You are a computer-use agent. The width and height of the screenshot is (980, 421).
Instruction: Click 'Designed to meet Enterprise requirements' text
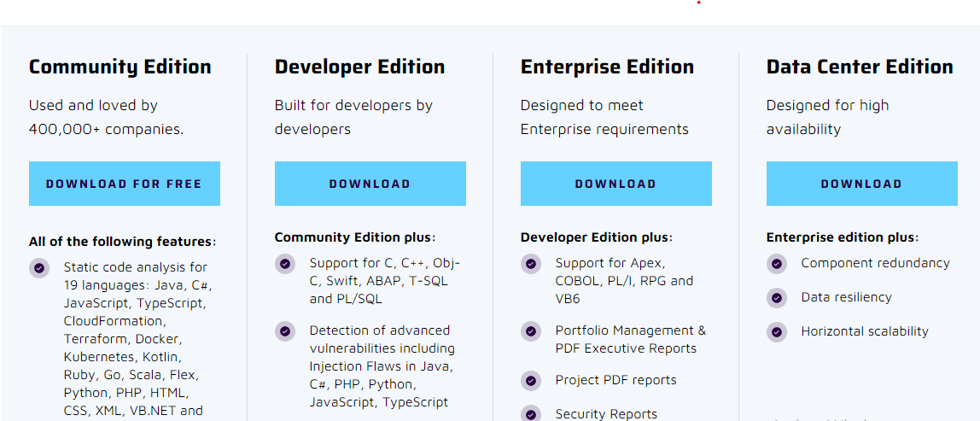604,117
